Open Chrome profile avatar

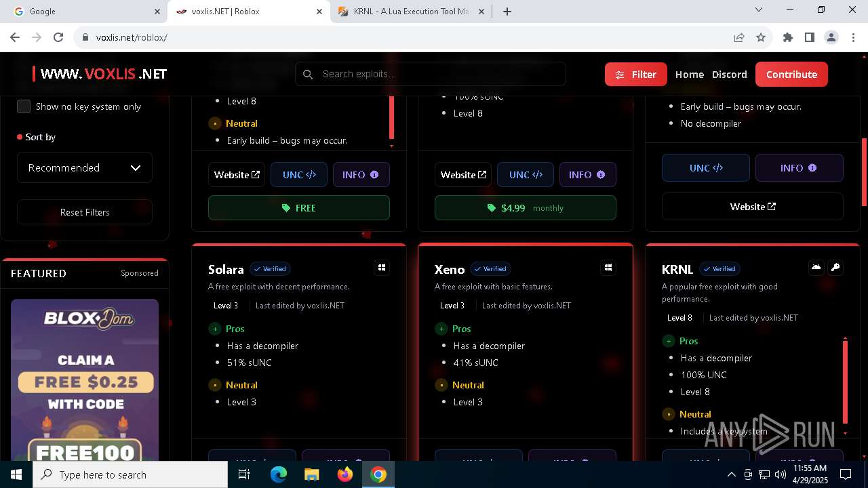(831, 37)
